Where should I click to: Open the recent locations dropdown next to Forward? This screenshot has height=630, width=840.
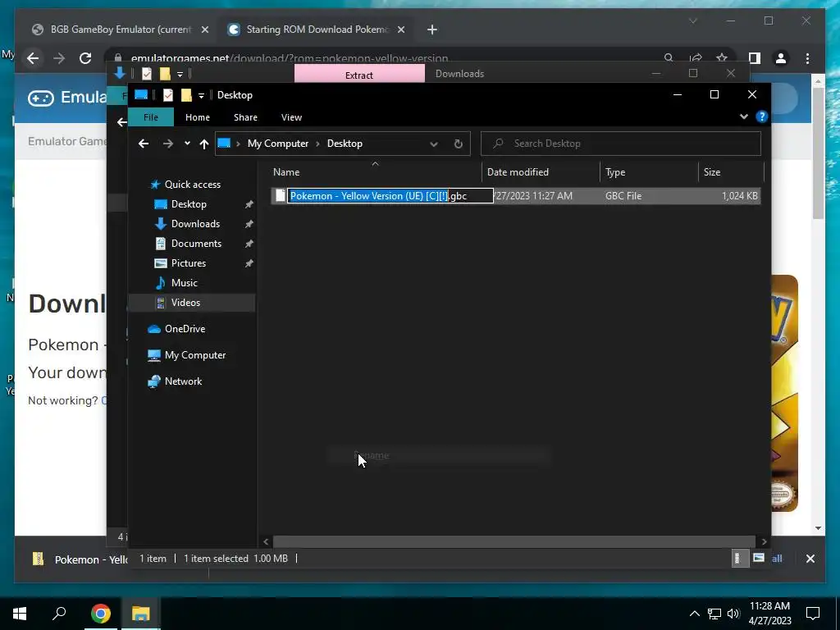tap(187, 144)
